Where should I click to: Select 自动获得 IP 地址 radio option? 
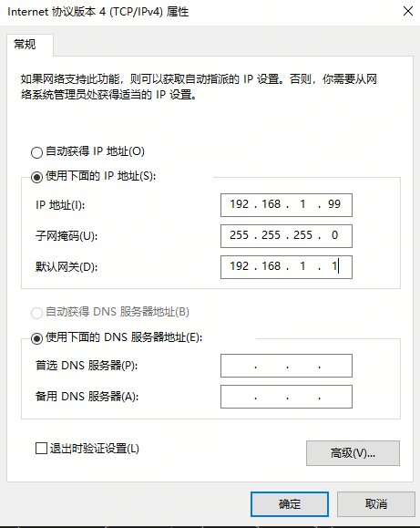point(36,152)
